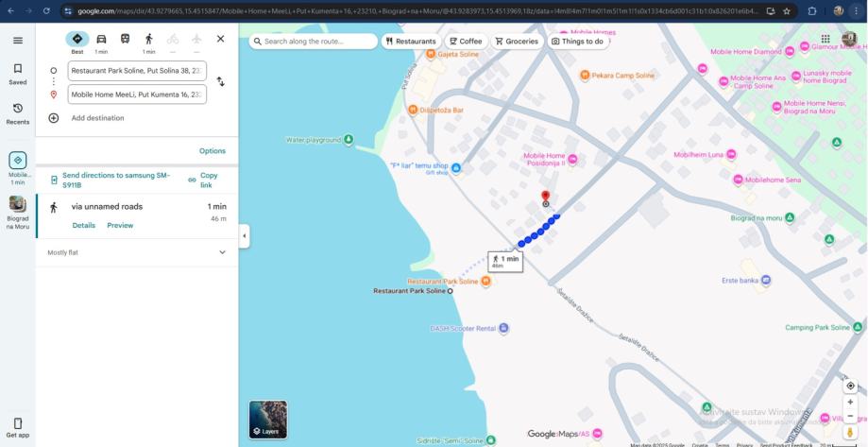
Task: Edit destination Mobile Home MeeLi field
Action: point(137,95)
